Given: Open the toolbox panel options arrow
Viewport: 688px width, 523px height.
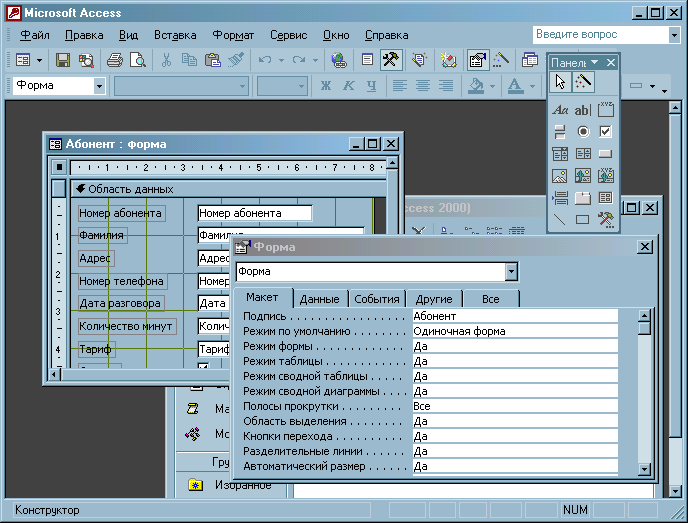Looking at the screenshot, I should coord(595,62).
